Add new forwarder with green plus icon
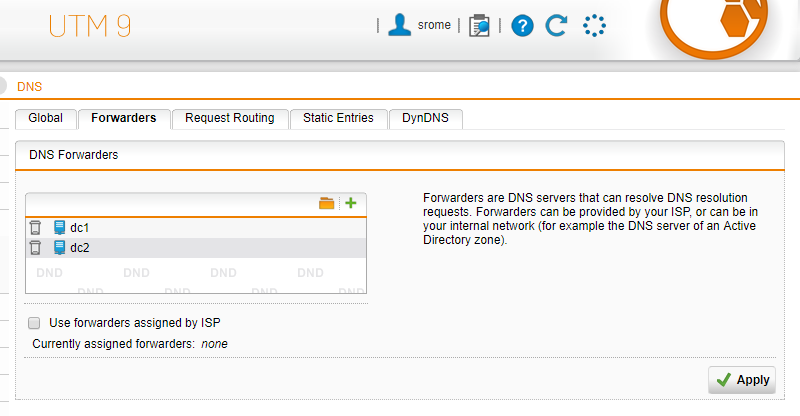Screen dimensions: 800x416 click(351, 203)
